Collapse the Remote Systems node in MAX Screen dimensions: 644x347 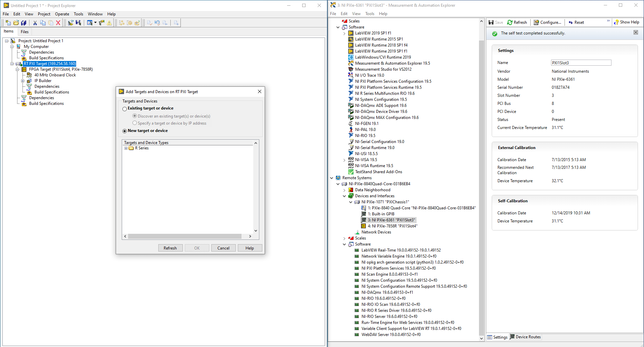click(x=332, y=178)
